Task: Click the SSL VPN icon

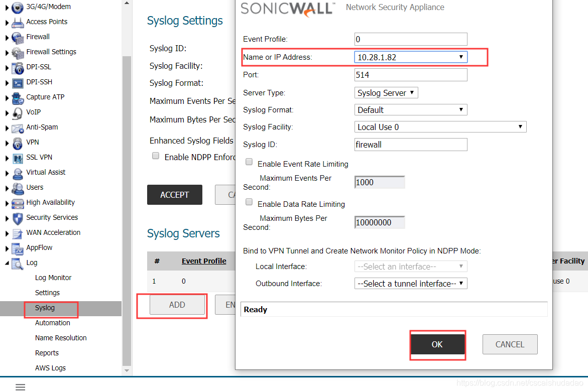Action: tap(17, 158)
